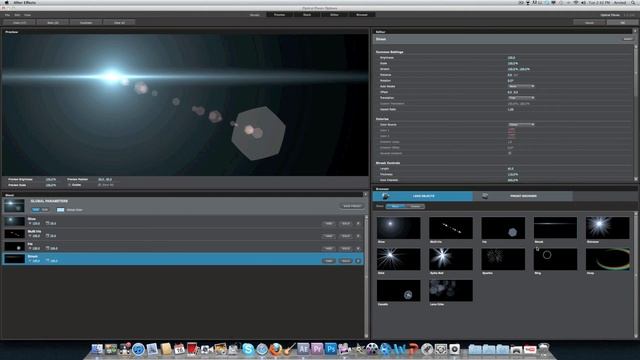Click the Redo button

tap(53, 23)
